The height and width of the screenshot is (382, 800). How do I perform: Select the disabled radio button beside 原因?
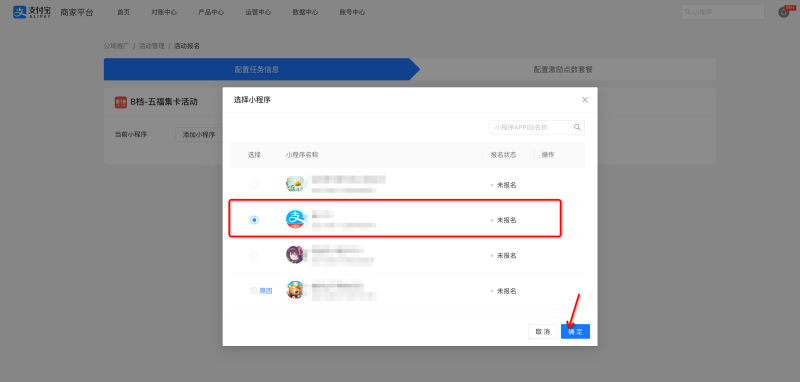(254, 291)
